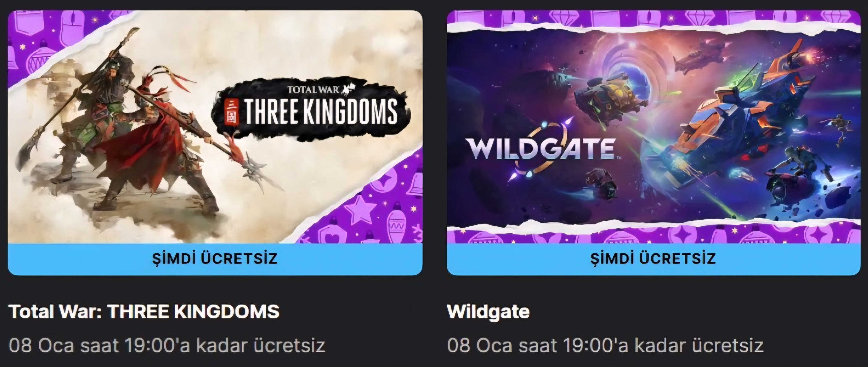Open the Total War: THREE KINGDOMS game thumbnail

(215, 127)
